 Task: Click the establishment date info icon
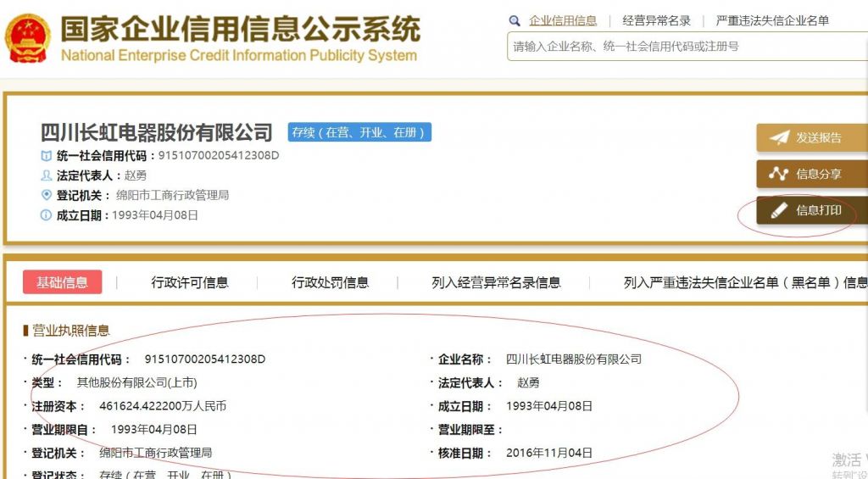(46, 214)
